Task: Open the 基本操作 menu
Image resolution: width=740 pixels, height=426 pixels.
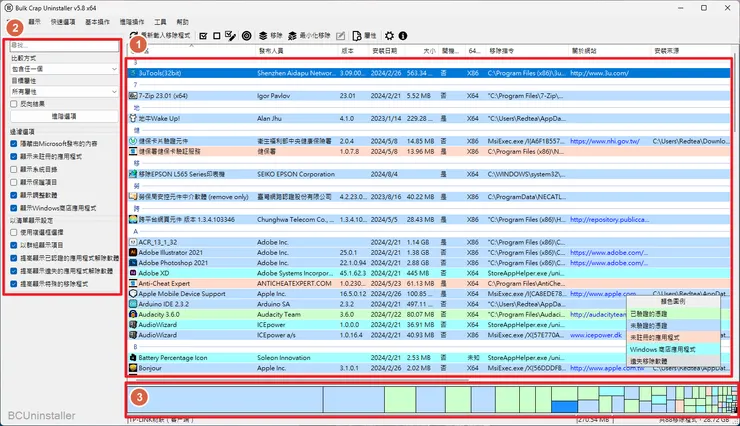Action: coord(97,22)
